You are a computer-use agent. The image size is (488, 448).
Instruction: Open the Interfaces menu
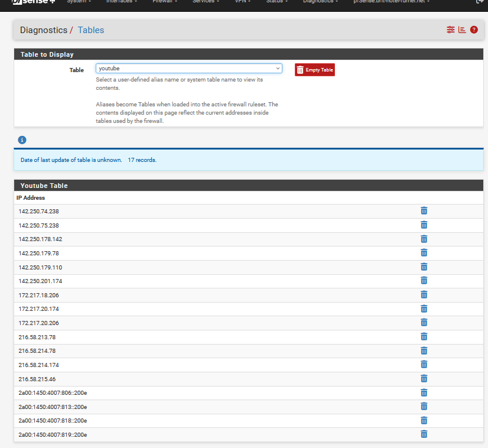click(x=121, y=2)
